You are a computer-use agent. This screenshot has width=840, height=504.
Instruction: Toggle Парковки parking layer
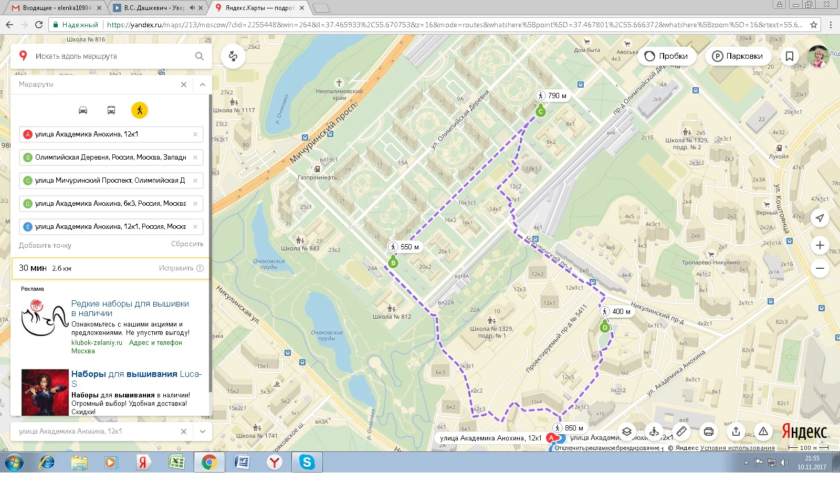tap(738, 56)
